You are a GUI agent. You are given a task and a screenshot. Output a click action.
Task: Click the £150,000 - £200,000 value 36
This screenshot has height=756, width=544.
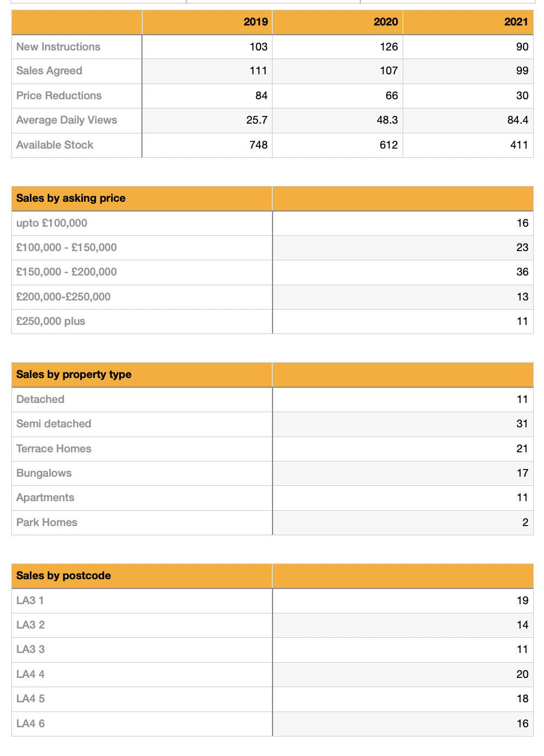tap(522, 272)
